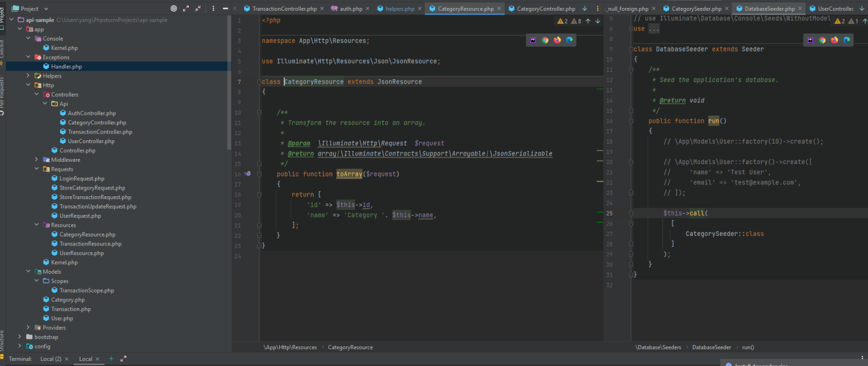This screenshot has height=366, width=868.
Task: Expand the Middleware folder
Action: coord(36,160)
